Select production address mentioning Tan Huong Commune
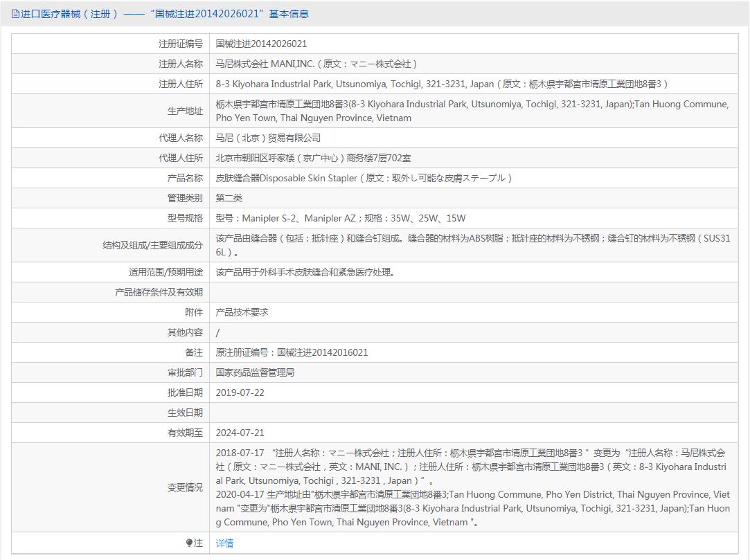750x560 pixels. tap(472, 111)
